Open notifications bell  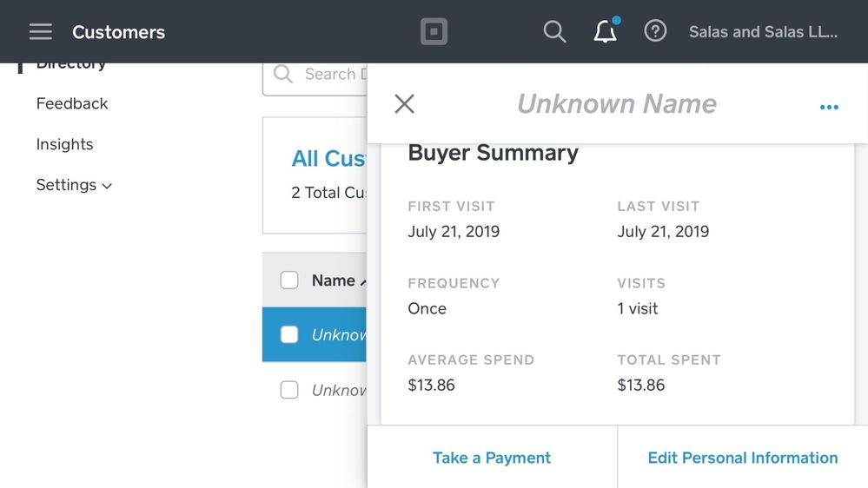tap(605, 32)
